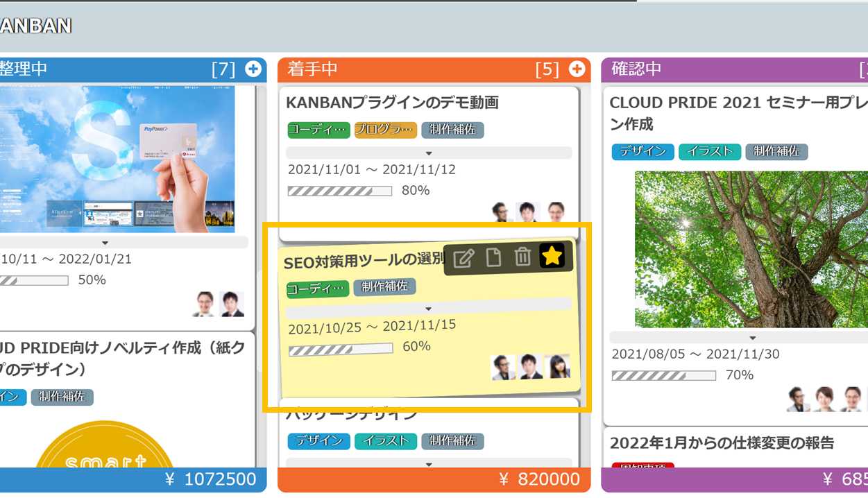Expand details of the SEO対策用ツールの選別 card
Viewport: 868px width, 498px height.
(429, 309)
